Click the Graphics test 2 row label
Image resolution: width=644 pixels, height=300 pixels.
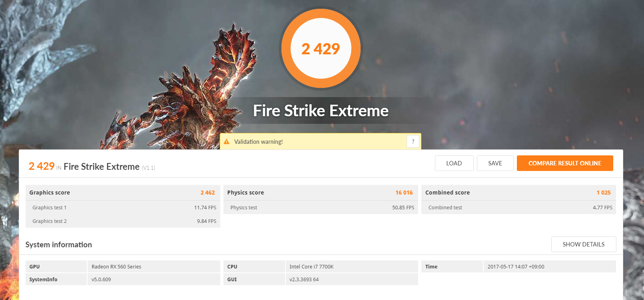[50, 221]
